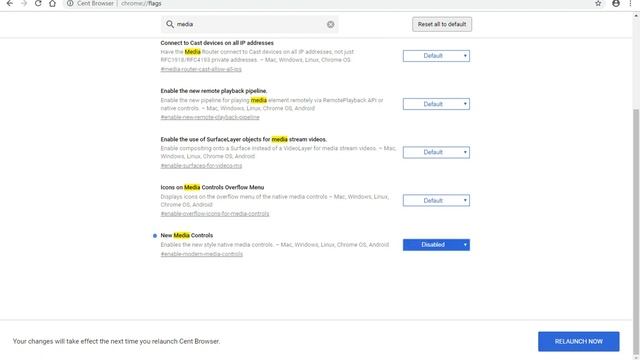Open the user profile icon

616,3
